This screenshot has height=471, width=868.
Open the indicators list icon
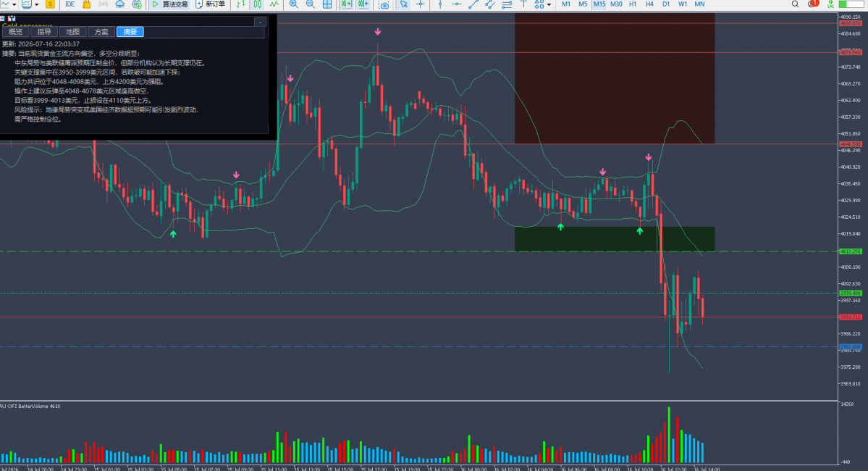tap(27, 4)
